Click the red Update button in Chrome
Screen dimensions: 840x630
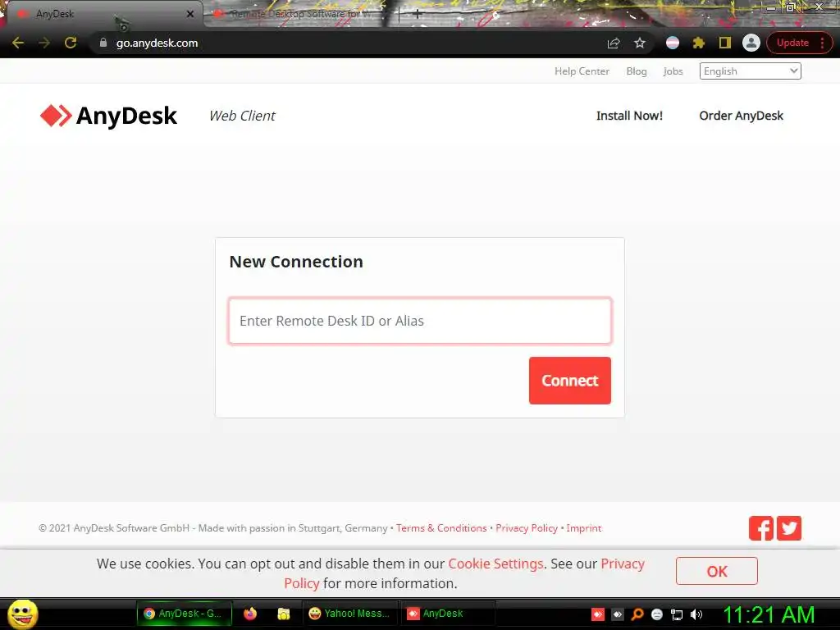pos(792,43)
